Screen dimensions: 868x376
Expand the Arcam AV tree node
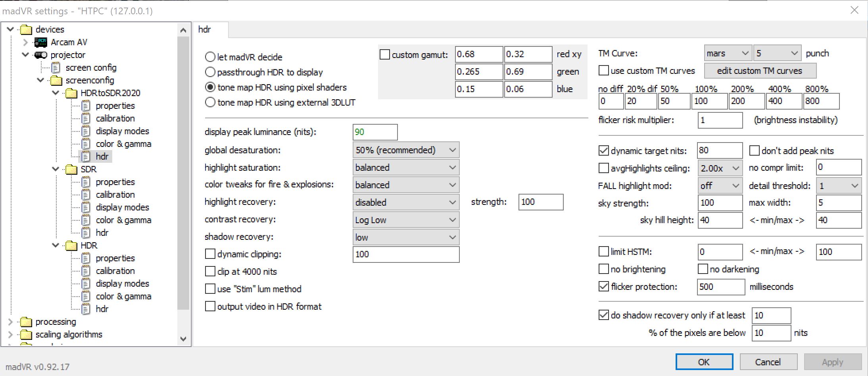26,42
